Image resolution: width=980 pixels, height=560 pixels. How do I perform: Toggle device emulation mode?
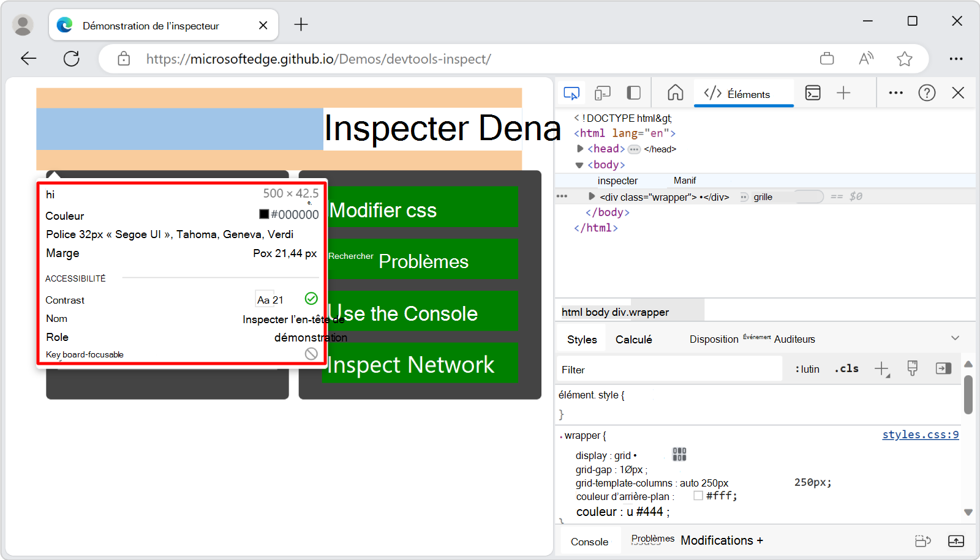(602, 93)
